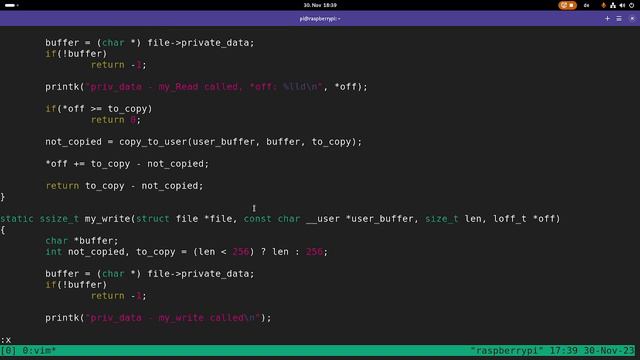Click the tmux clock '17:39'
Image resolution: width=640 pixels, height=360 pixels.
[563, 351]
